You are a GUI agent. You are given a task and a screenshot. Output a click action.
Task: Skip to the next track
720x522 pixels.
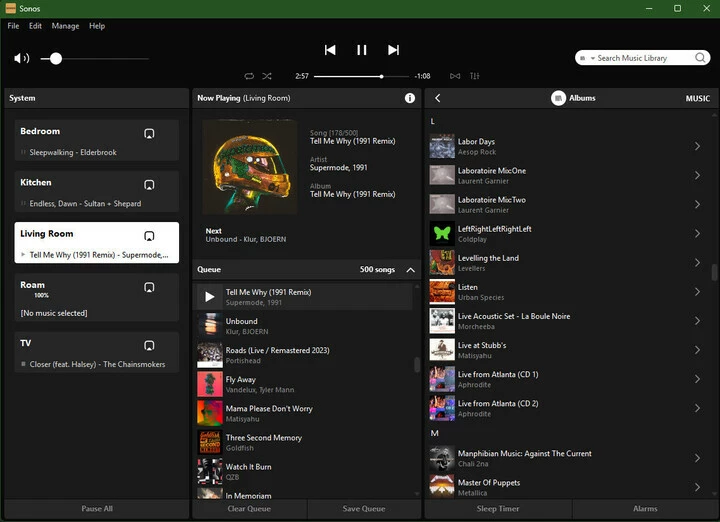pos(394,50)
